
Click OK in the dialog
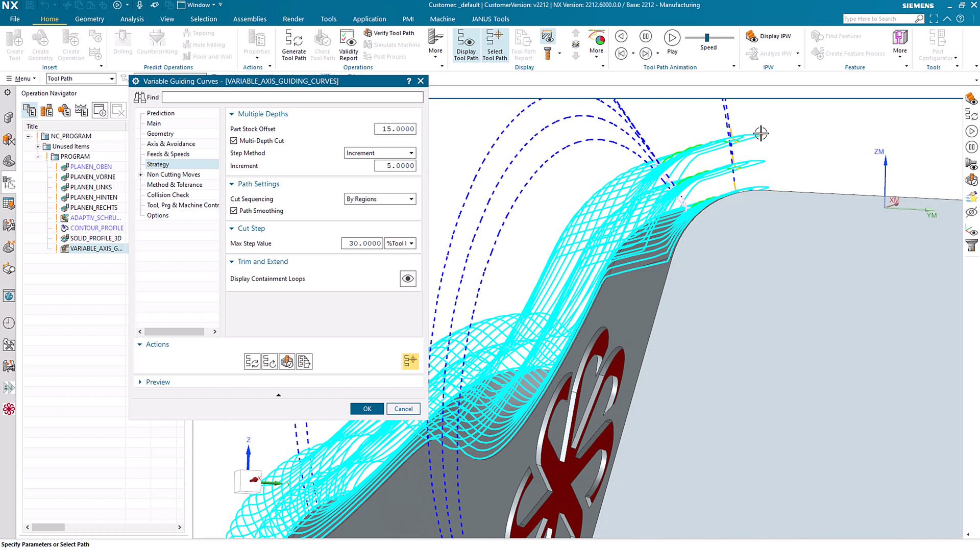pos(367,409)
